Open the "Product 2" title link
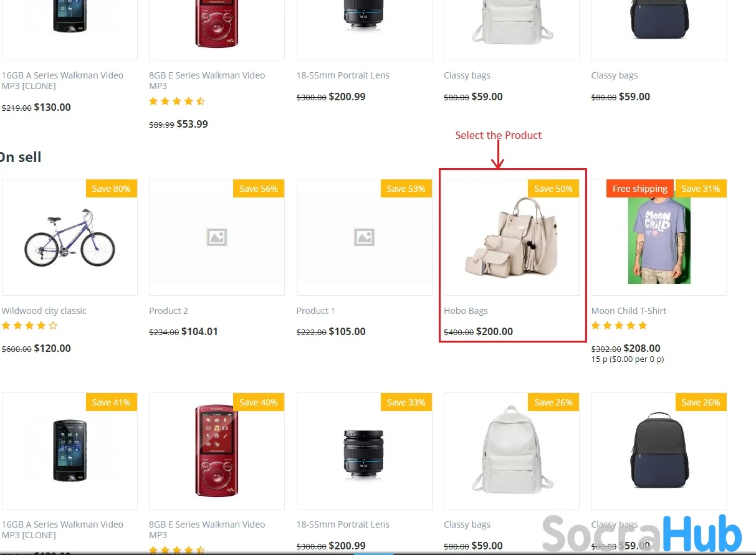Screen dimensions: 756x555 point(168,311)
